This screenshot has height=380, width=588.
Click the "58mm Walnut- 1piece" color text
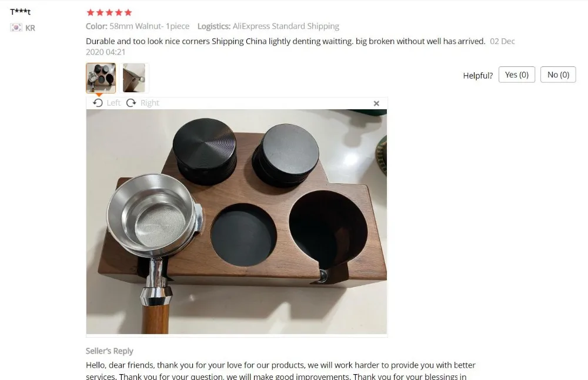149,26
